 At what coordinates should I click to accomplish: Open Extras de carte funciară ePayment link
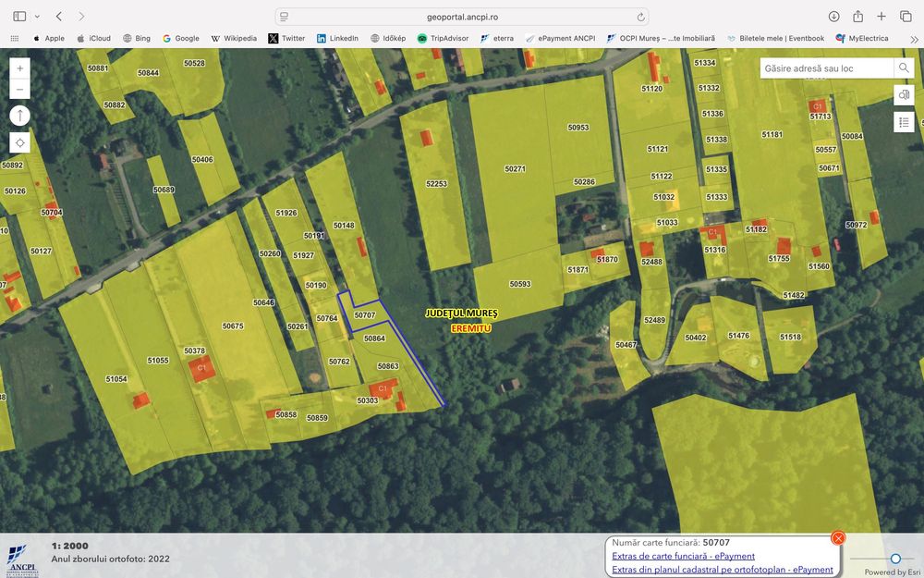[683, 556]
